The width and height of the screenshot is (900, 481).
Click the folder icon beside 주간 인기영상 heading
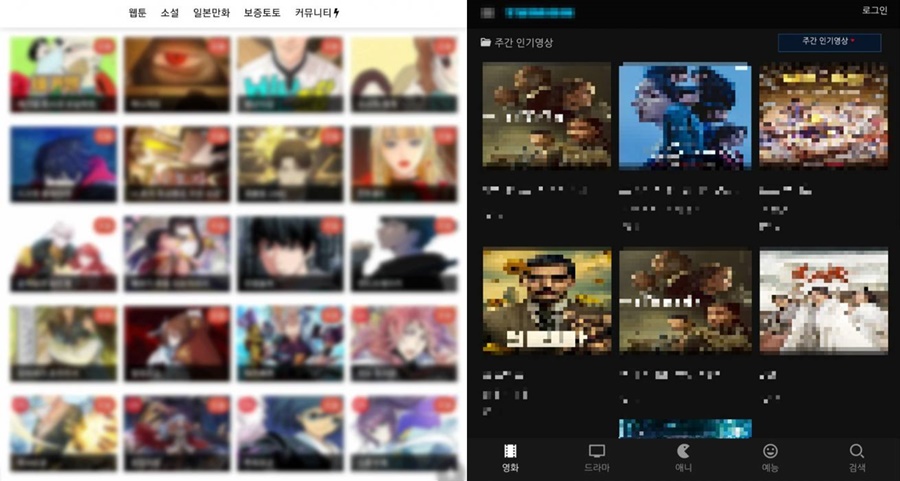486,42
